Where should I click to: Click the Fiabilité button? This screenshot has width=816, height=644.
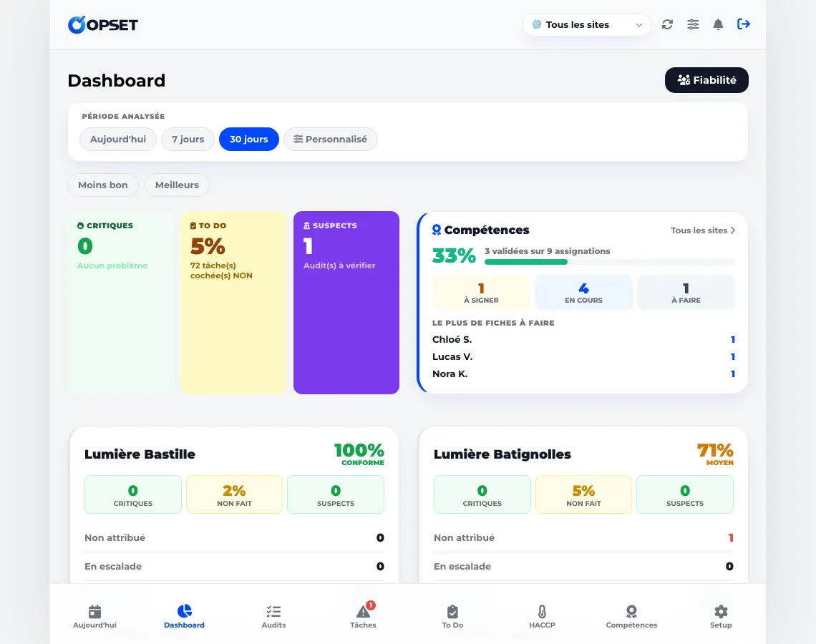click(706, 80)
